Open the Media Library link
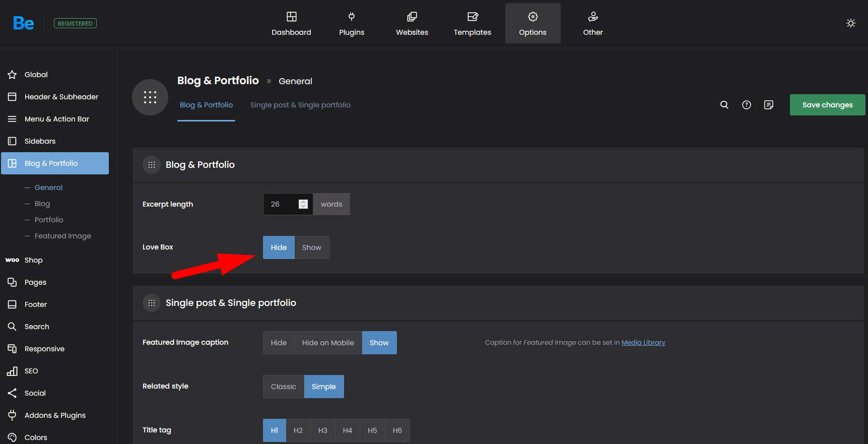This screenshot has width=868, height=444. pyautogui.click(x=643, y=342)
